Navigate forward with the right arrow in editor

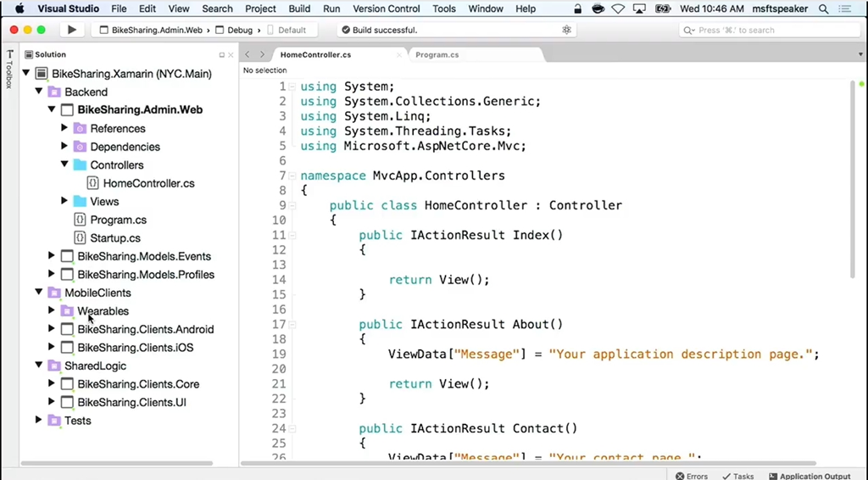263,55
